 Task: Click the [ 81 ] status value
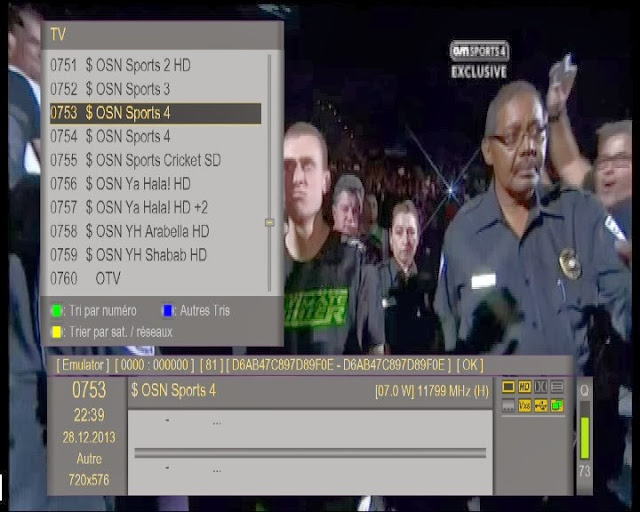pos(211,365)
